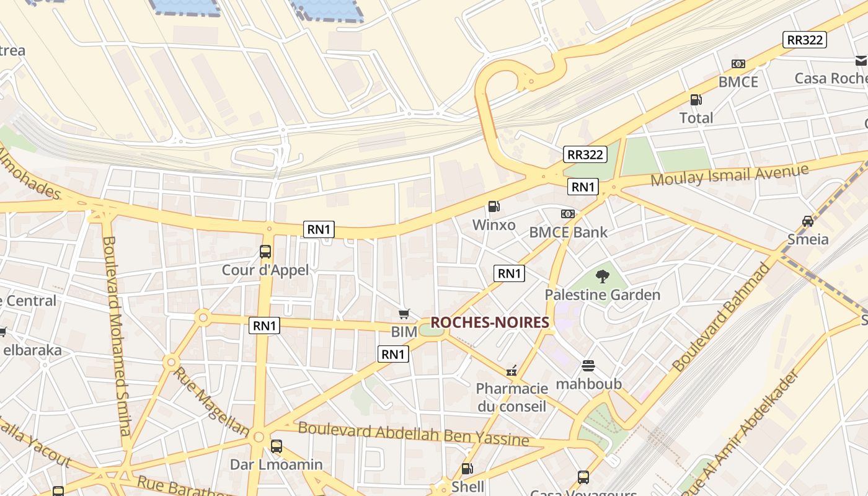Select the BIM shopping cart icon
868x496 pixels.
tap(404, 314)
